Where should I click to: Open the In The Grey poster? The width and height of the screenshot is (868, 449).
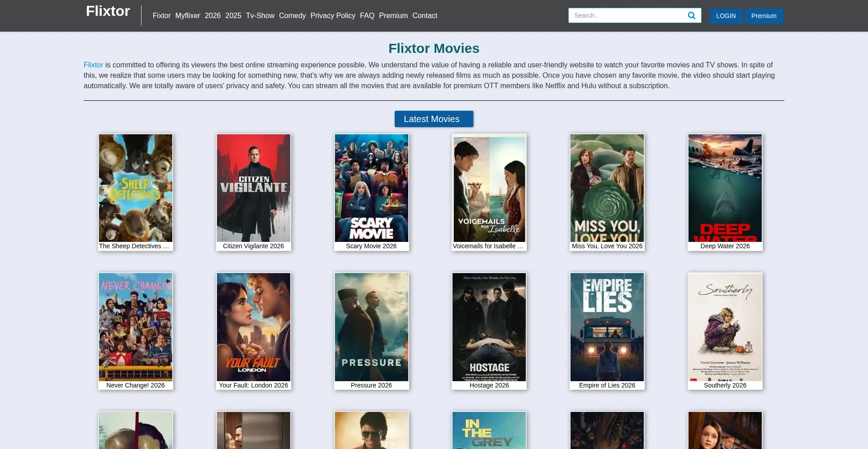[489, 430]
